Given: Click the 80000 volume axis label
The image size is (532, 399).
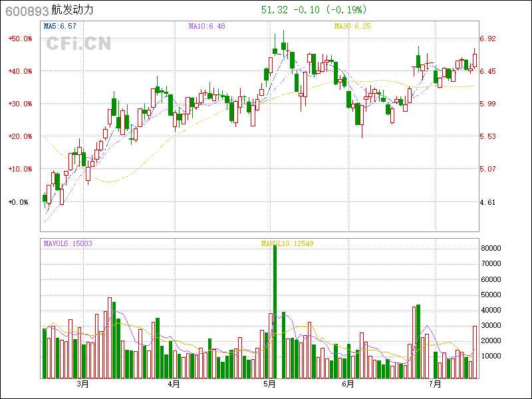Looking at the screenshot, I should coord(491,248).
